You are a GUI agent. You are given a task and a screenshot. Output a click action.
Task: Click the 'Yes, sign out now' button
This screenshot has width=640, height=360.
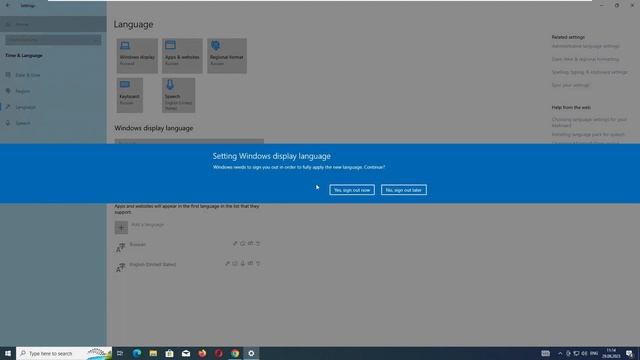click(x=352, y=190)
